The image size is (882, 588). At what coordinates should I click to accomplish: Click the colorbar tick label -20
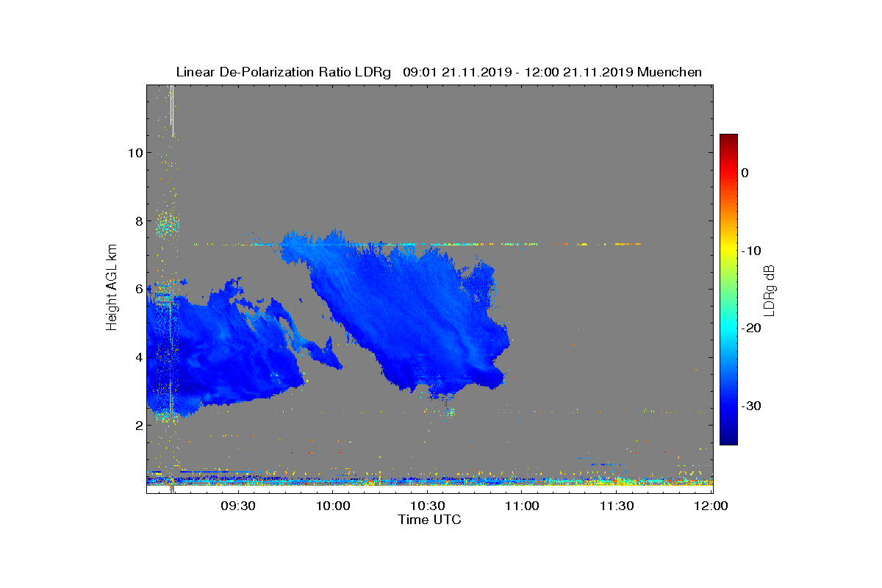click(x=751, y=329)
